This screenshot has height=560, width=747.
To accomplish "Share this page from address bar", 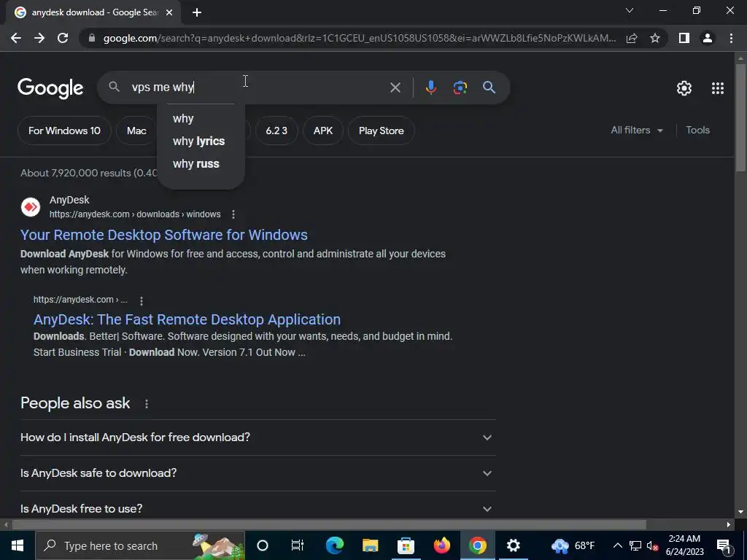I will coord(632,38).
